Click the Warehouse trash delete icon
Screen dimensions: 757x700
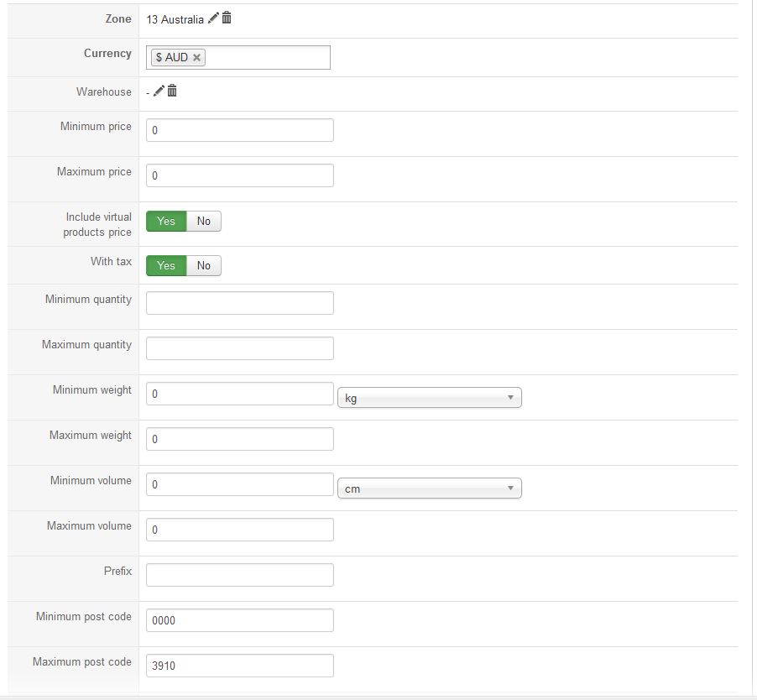click(172, 91)
